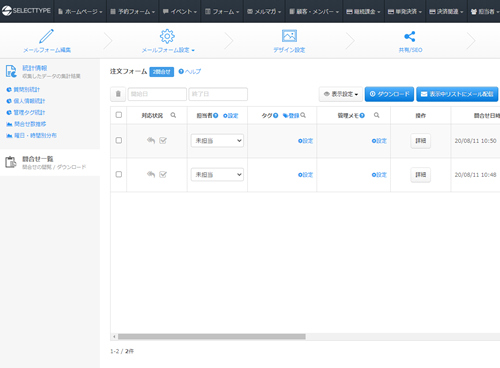The image size is (500, 368).
Task: Check the first inquiry row checkbox
Action: pos(119,140)
